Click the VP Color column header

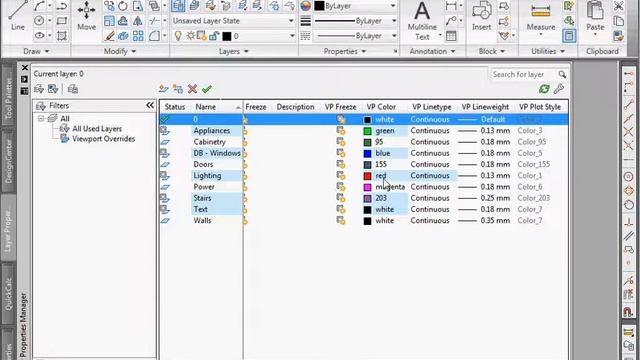[381, 107]
